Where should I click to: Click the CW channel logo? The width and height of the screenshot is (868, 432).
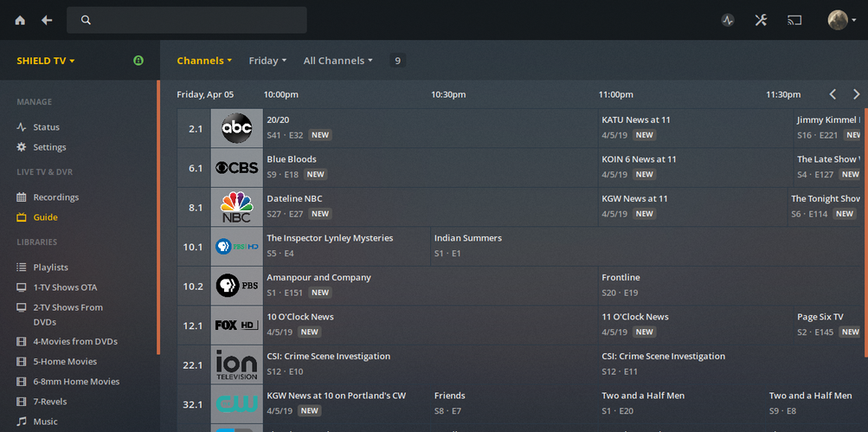point(237,404)
